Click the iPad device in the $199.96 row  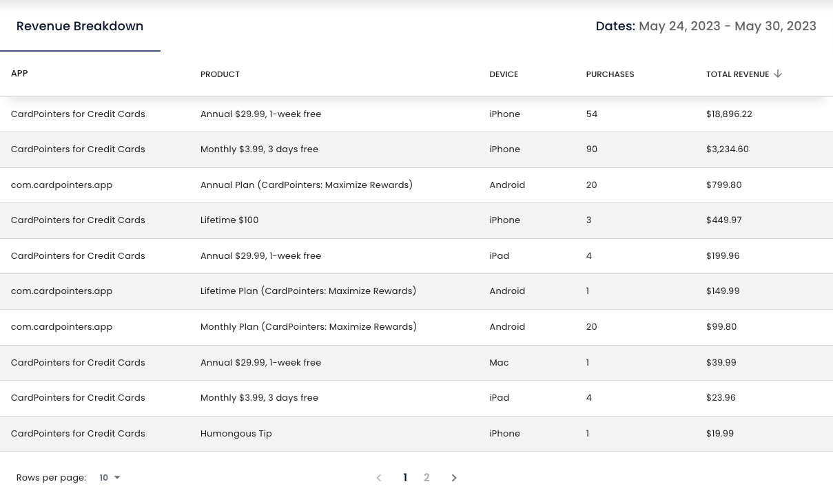coord(500,256)
